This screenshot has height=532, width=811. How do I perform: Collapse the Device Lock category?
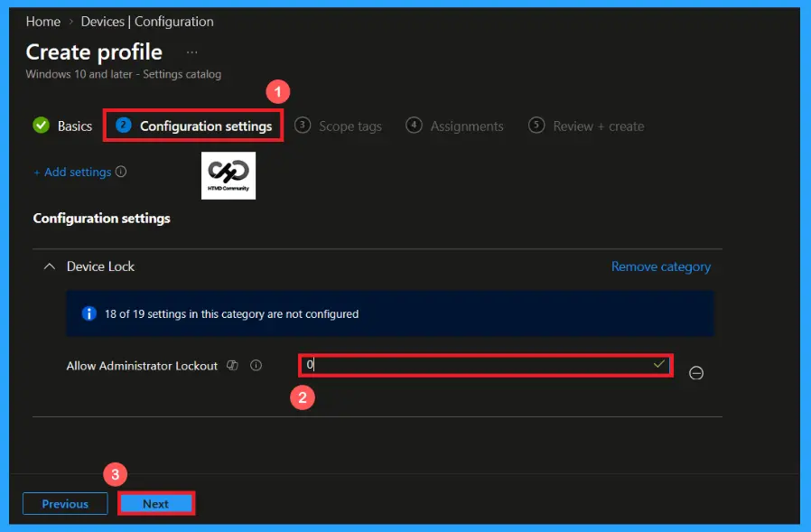pyautogui.click(x=49, y=266)
